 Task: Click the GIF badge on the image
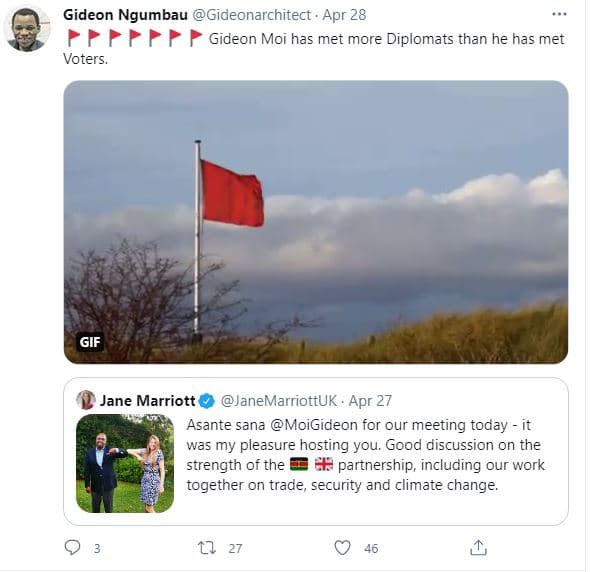click(x=90, y=342)
